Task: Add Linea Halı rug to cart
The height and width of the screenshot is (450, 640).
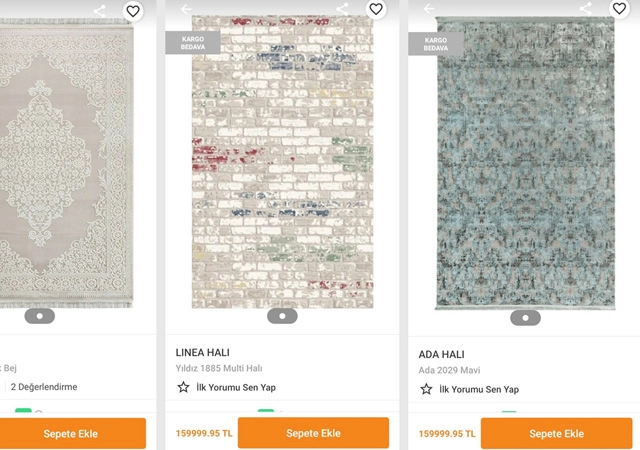Action: click(313, 433)
